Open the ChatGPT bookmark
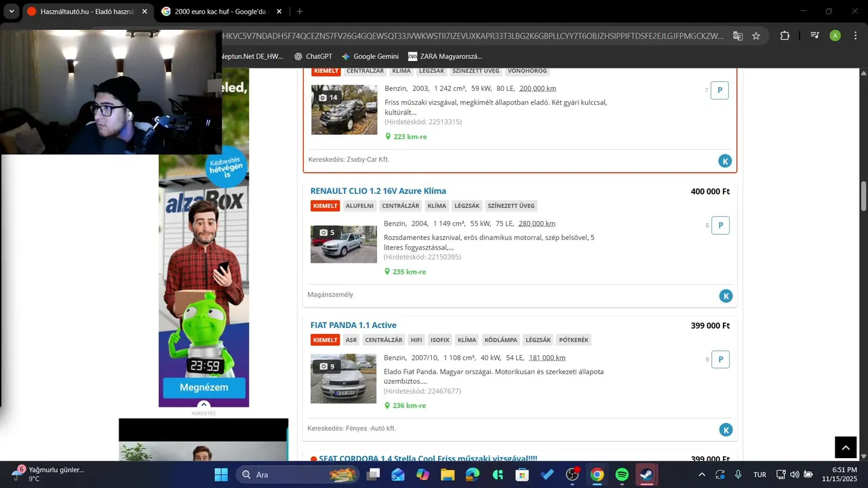868x488 pixels. pos(313,56)
